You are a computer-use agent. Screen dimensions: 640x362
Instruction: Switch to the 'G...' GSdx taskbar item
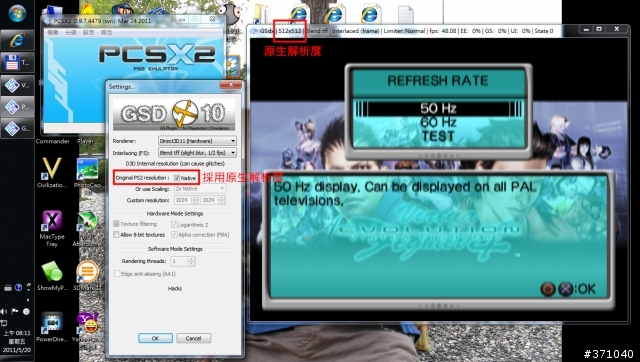[17, 129]
